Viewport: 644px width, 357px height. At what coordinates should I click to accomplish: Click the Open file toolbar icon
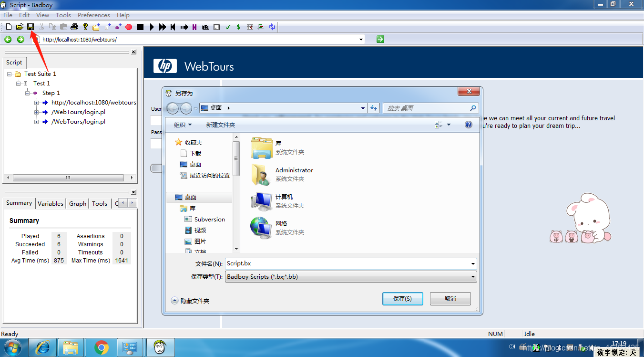click(x=20, y=27)
